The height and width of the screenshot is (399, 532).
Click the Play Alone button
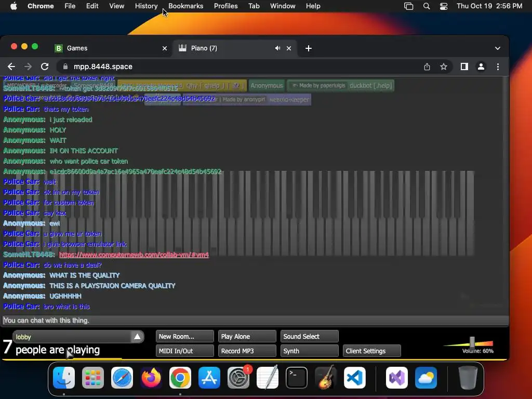tap(247, 336)
